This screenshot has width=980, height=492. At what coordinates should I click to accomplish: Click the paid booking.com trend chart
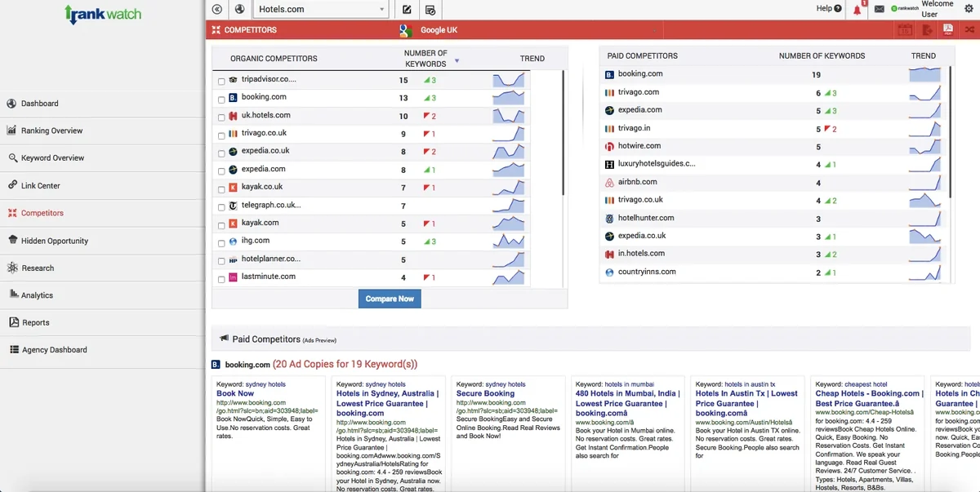click(x=924, y=74)
